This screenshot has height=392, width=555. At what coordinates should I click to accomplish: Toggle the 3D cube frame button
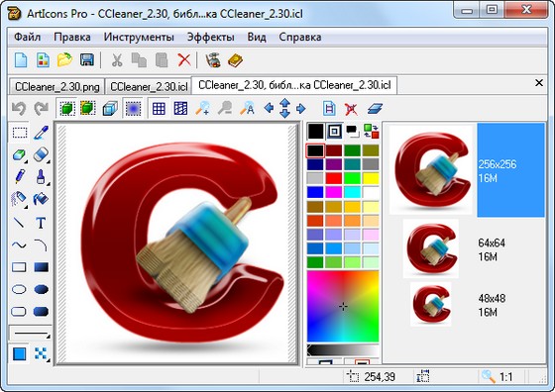coord(110,109)
